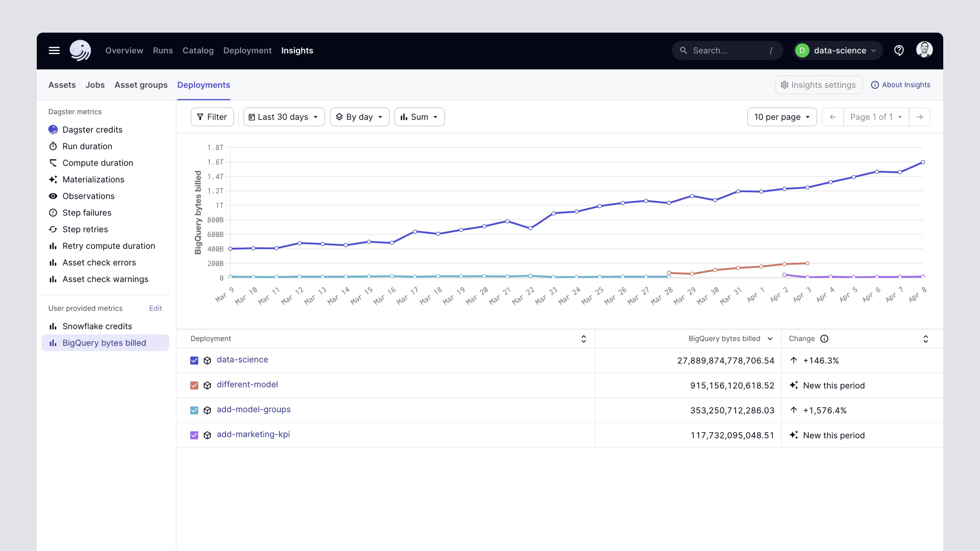Go to the Runs nav item
The height and width of the screenshot is (551, 980).
coord(163,51)
